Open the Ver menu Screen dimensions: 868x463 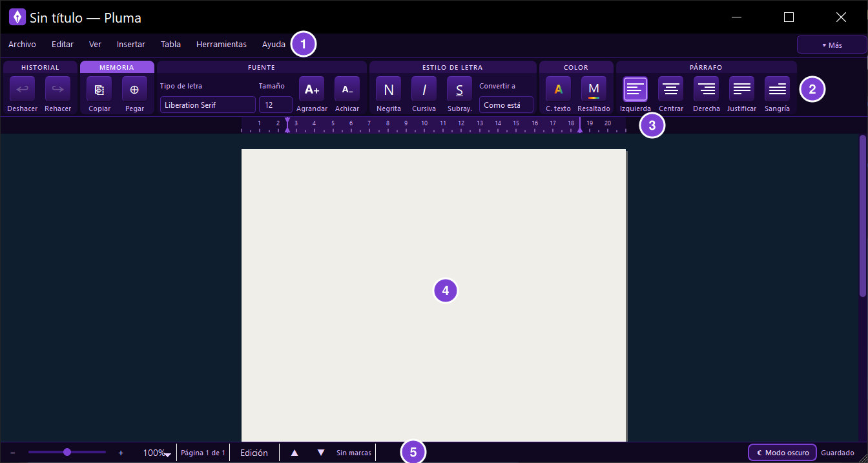tap(95, 45)
